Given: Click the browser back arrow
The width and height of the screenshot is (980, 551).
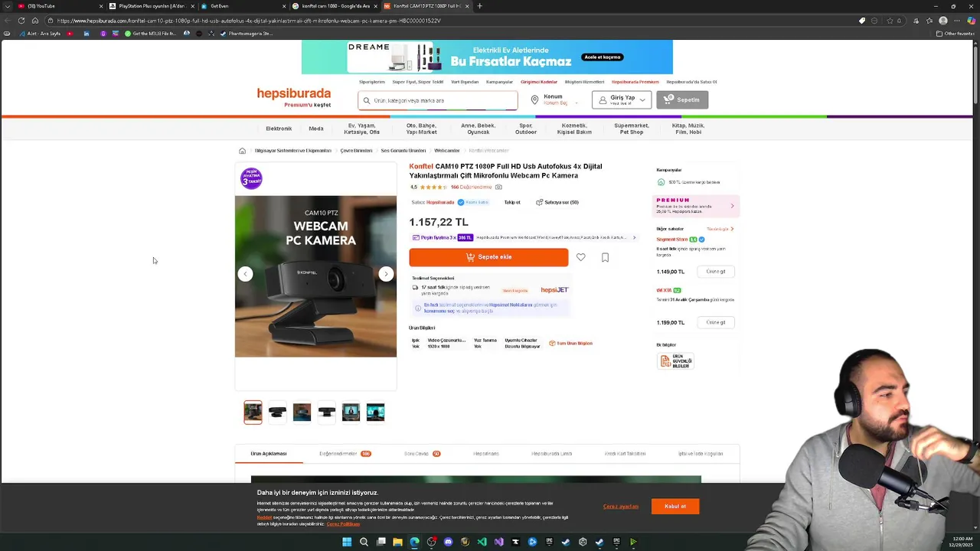Looking at the screenshot, I should [8, 21].
